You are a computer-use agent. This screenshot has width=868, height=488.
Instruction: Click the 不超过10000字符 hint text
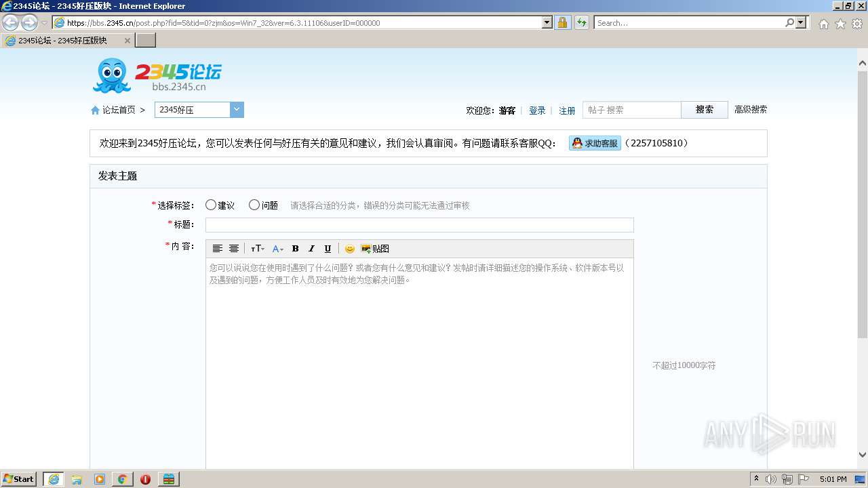click(x=684, y=365)
